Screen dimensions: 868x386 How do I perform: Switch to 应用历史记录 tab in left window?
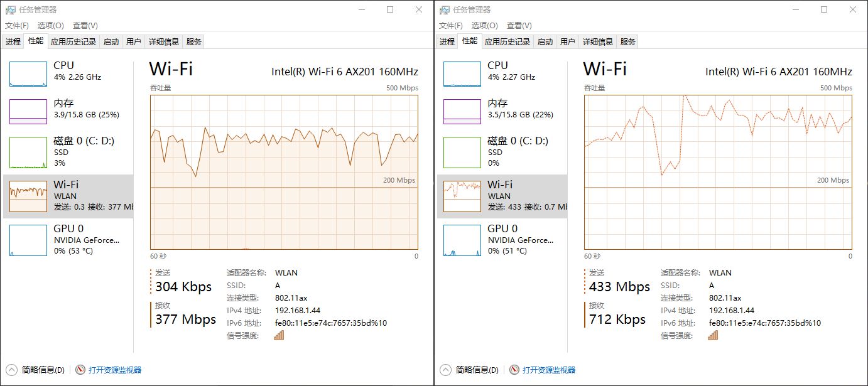(74, 42)
